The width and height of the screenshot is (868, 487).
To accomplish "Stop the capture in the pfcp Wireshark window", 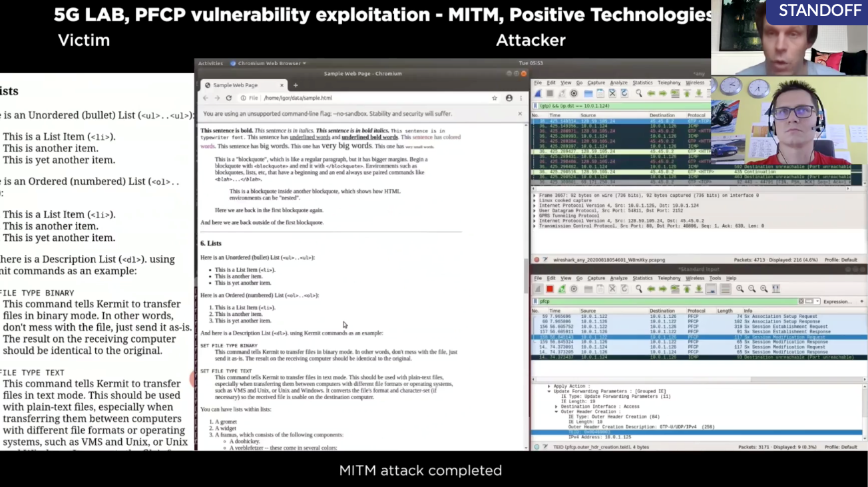I will coord(550,289).
